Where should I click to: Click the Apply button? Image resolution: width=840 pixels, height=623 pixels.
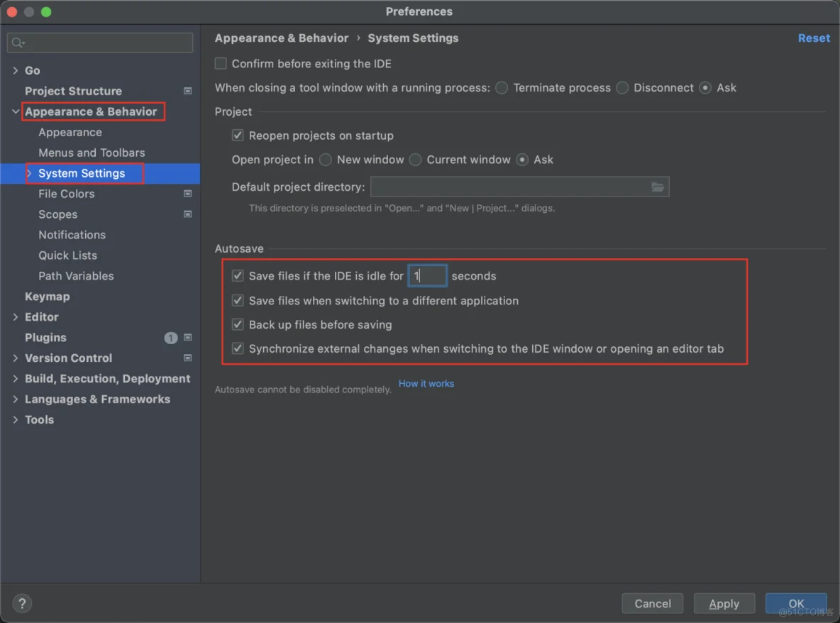tap(724, 604)
